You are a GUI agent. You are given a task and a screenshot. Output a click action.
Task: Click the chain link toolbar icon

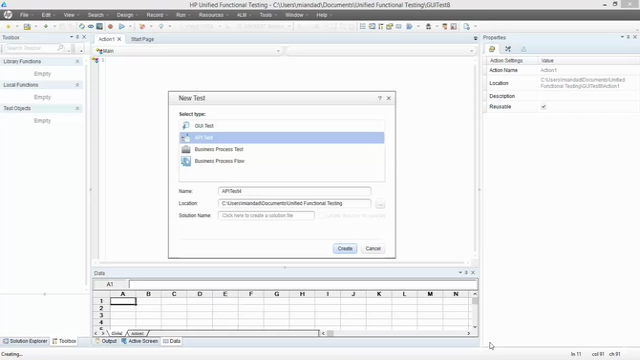(91, 27)
